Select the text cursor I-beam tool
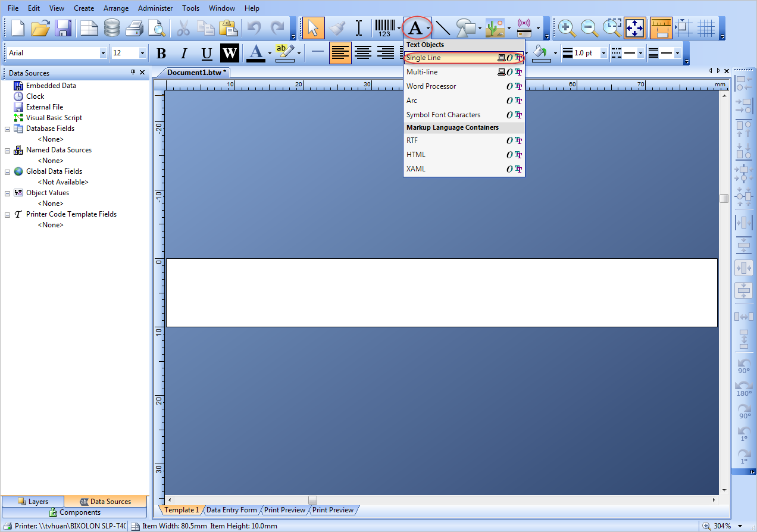The image size is (757, 532). point(359,28)
